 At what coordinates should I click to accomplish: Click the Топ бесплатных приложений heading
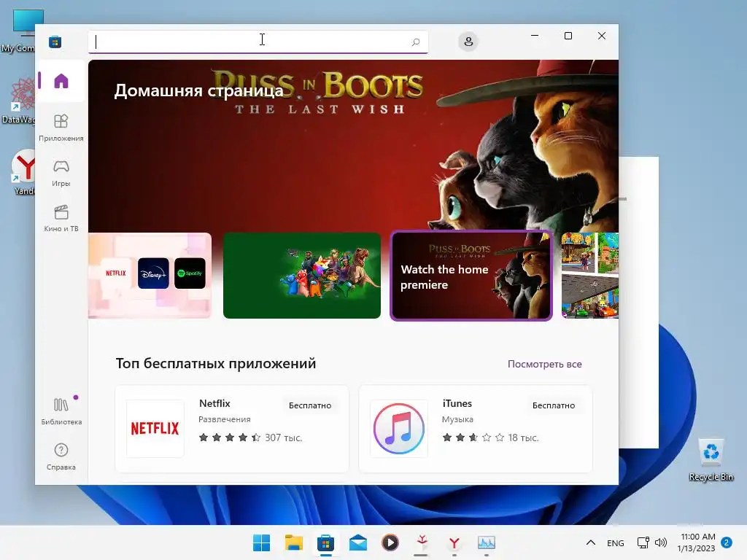tap(216, 363)
